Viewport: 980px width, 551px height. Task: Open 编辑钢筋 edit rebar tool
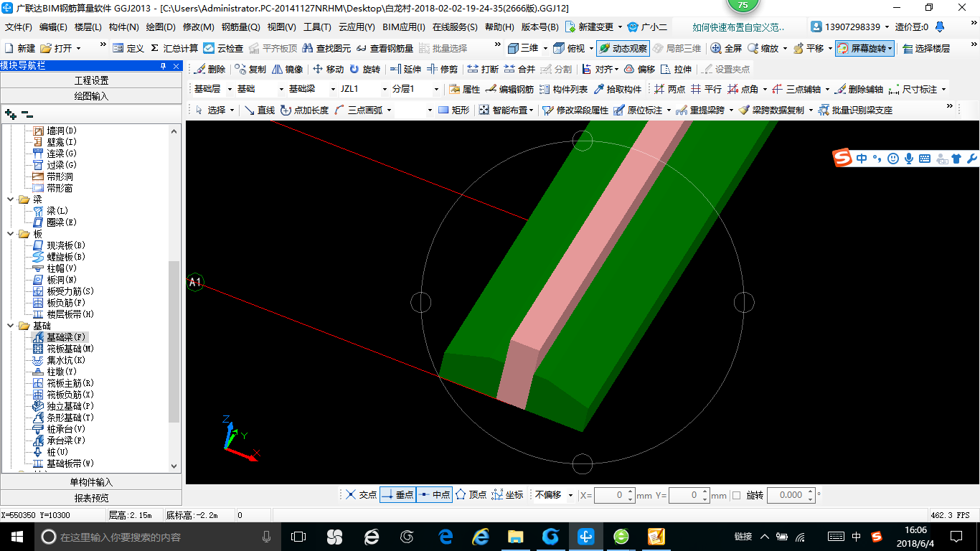tap(509, 90)
